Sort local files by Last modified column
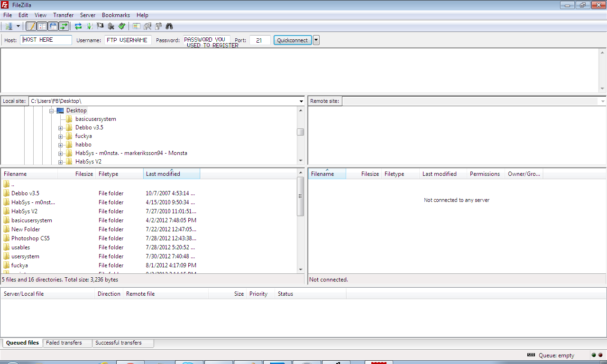607x364 pixels. click(172, 174)
